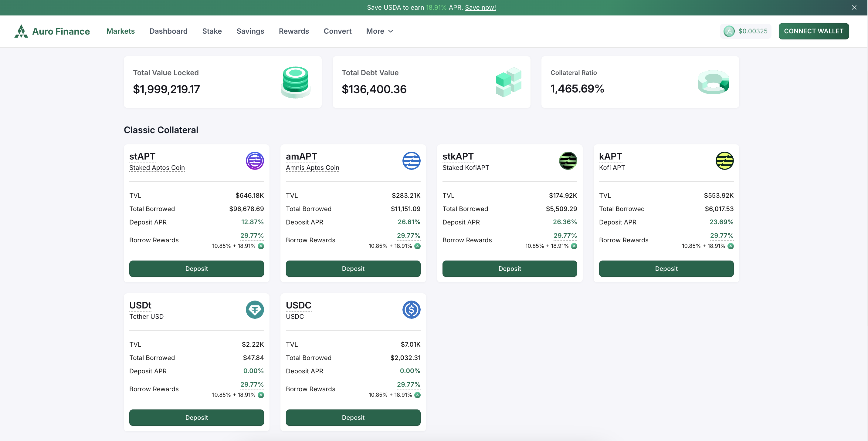The image size is (868, 441).
Task: Open the Dashboard tab
Action: [168, 31]
